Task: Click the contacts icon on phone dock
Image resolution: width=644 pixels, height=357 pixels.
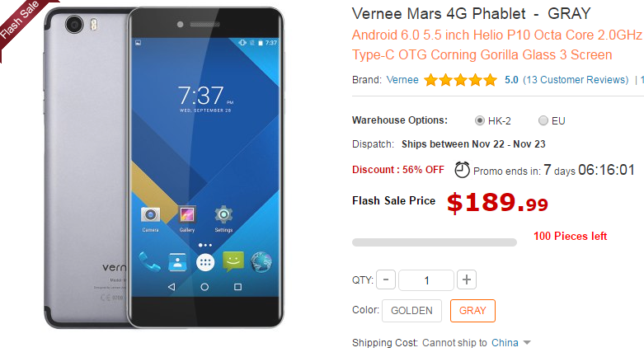Action: coord(177,262)
